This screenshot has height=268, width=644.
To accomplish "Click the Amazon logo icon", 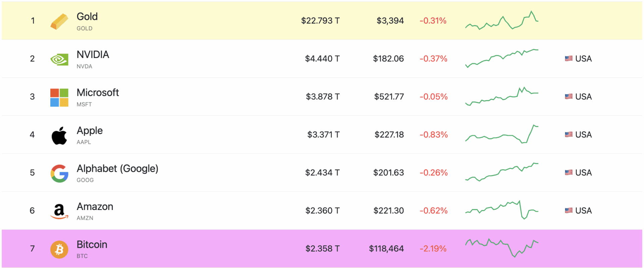I will click(59, 211).
